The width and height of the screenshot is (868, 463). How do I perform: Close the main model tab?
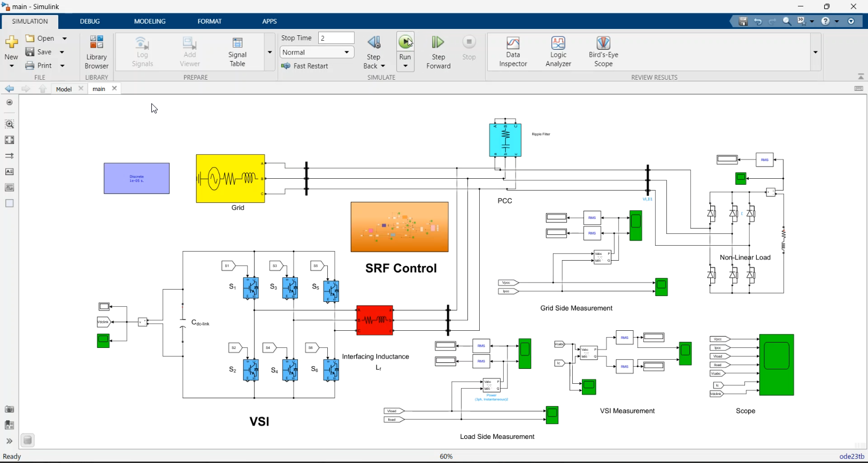114,88
